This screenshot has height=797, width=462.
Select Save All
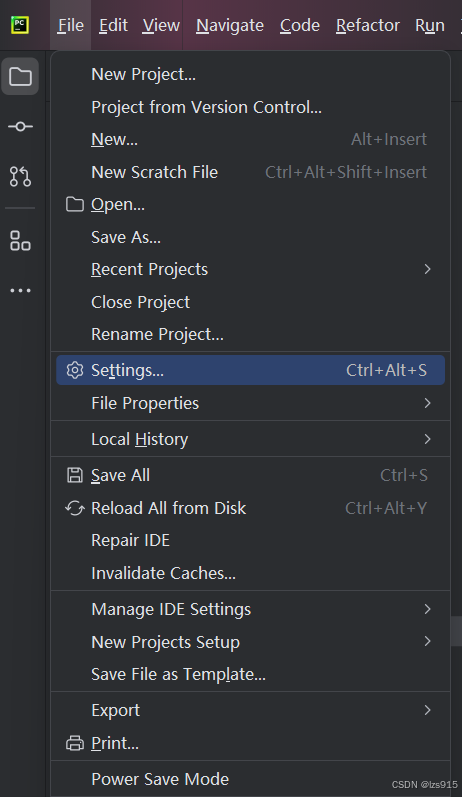tap(251, 475)
